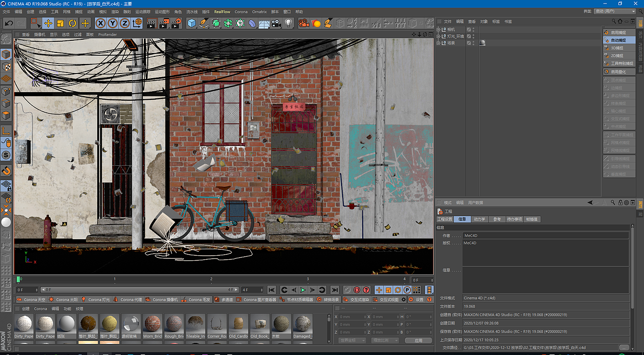This screenshot has height=355, width=644.
Task: Jump to the end of animation
Action: 335,290
